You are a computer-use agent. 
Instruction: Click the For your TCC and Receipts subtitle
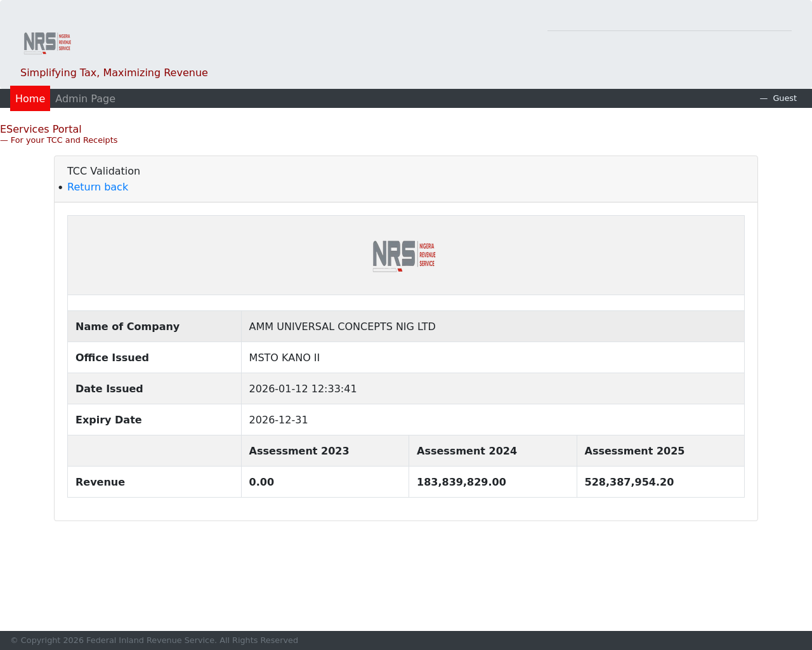64,140
